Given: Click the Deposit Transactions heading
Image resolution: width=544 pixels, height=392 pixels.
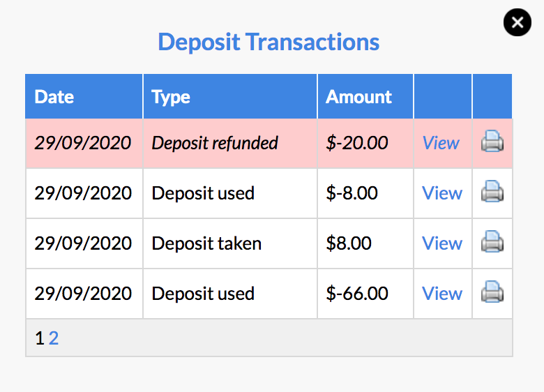Looking at the screenshot, I should pyautogui.click(x=269, y=42).
